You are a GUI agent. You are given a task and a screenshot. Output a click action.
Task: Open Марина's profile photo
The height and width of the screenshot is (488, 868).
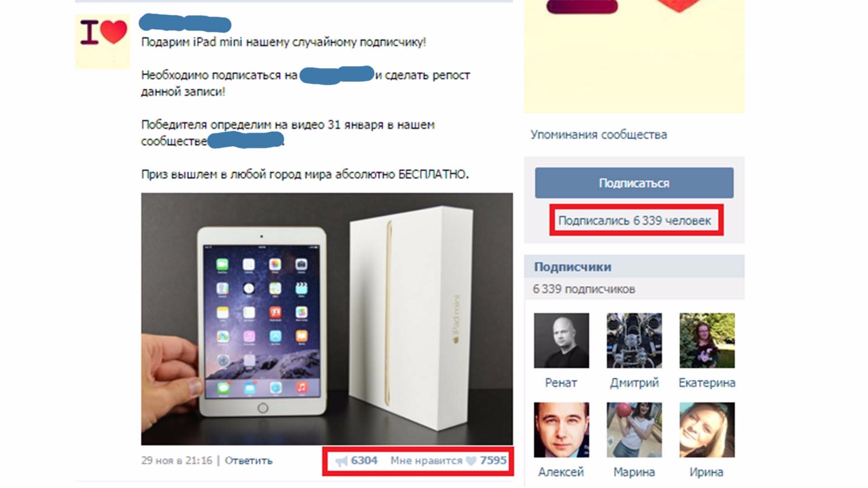[634, 430]
